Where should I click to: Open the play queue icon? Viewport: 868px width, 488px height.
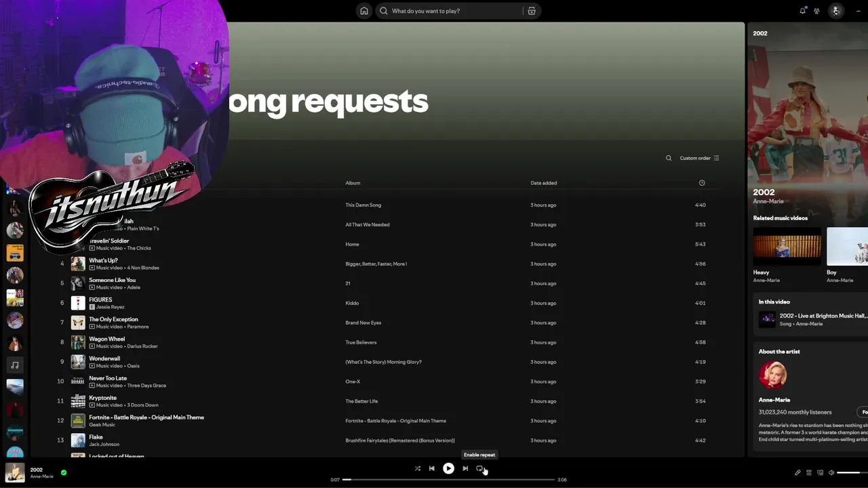point(809,472)
